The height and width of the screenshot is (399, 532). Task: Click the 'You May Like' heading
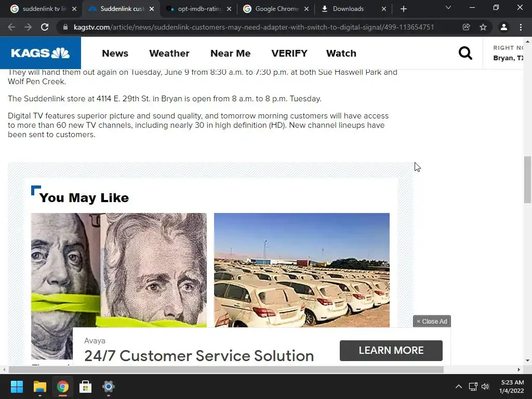point(84,197)
